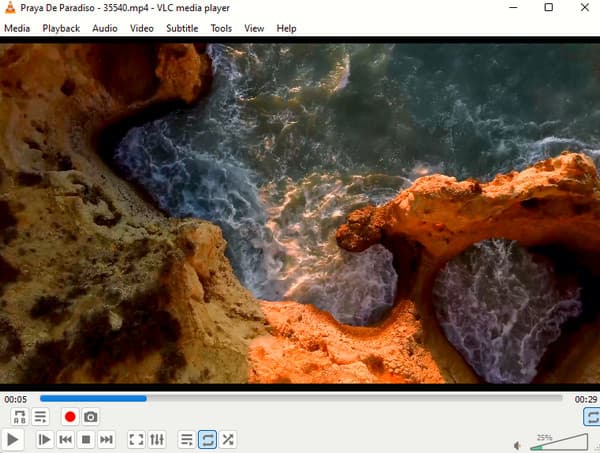This screenshot has width=600, height=453.
Task: Maximize the VLC media player window
Action: pyautogui.click(x=549, y=7)
